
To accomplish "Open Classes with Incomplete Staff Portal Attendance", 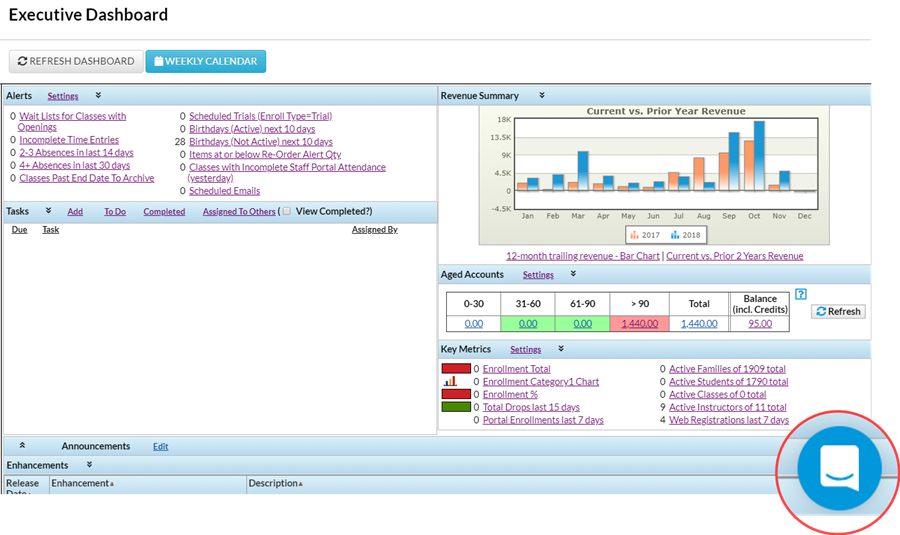I will [x=287, y=172].
